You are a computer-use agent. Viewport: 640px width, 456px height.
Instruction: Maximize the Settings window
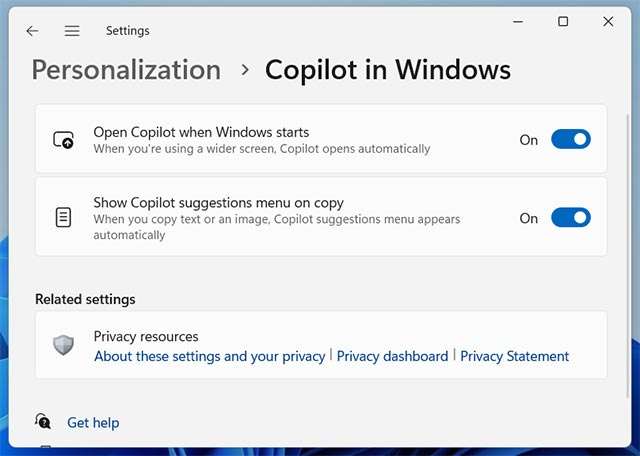(x=563, y=21)
